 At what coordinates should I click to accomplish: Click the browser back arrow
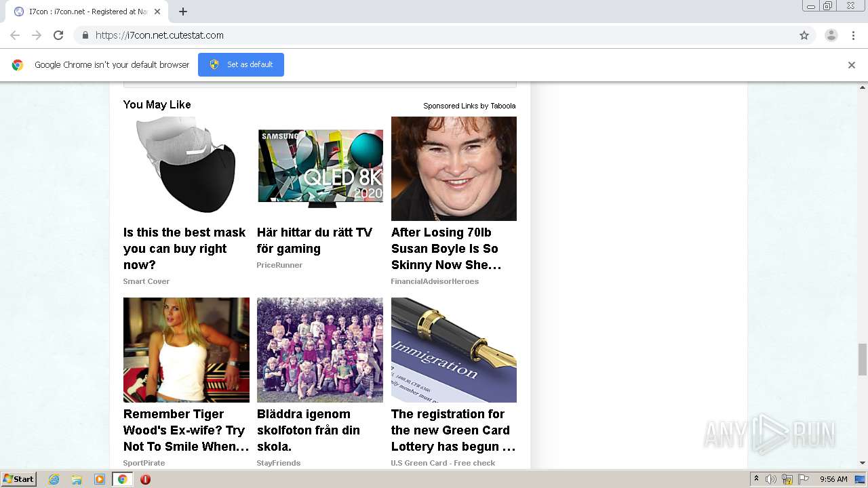(x=15, y=35)
